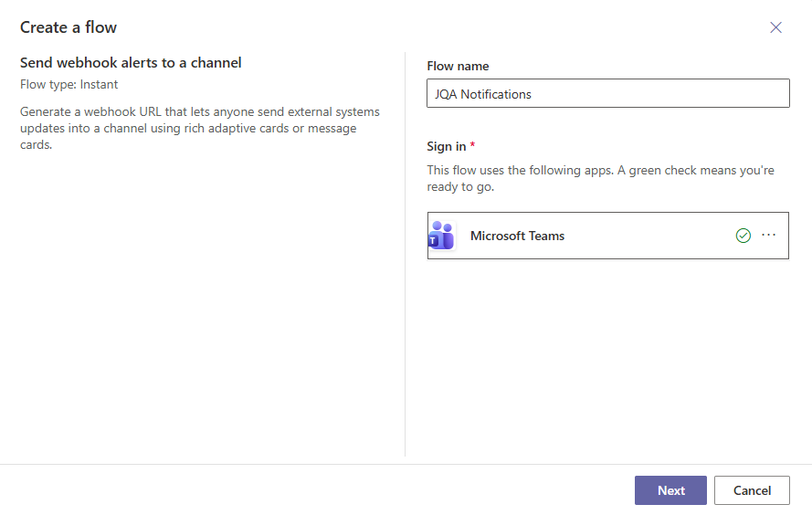812x515 pixels.
Task: Click the 'Flow type: Instant' text
Action: [69, 85]
